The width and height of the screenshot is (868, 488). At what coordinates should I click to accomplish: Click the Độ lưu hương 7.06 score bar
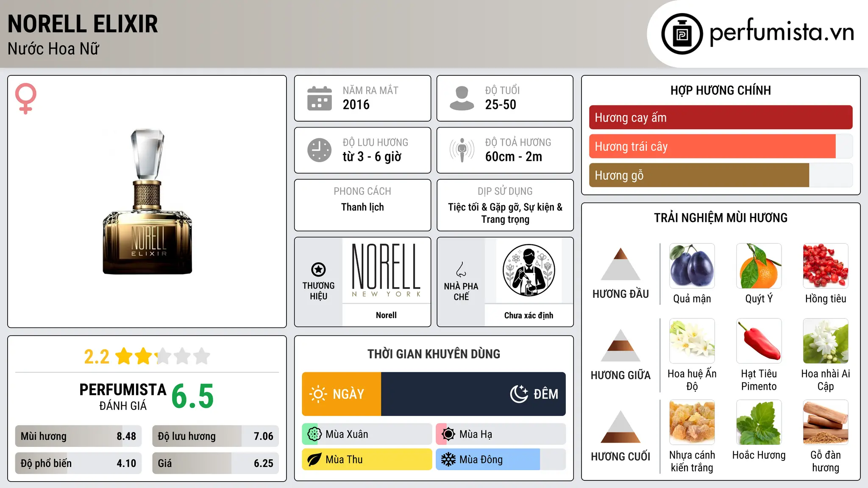coord(215,436)
